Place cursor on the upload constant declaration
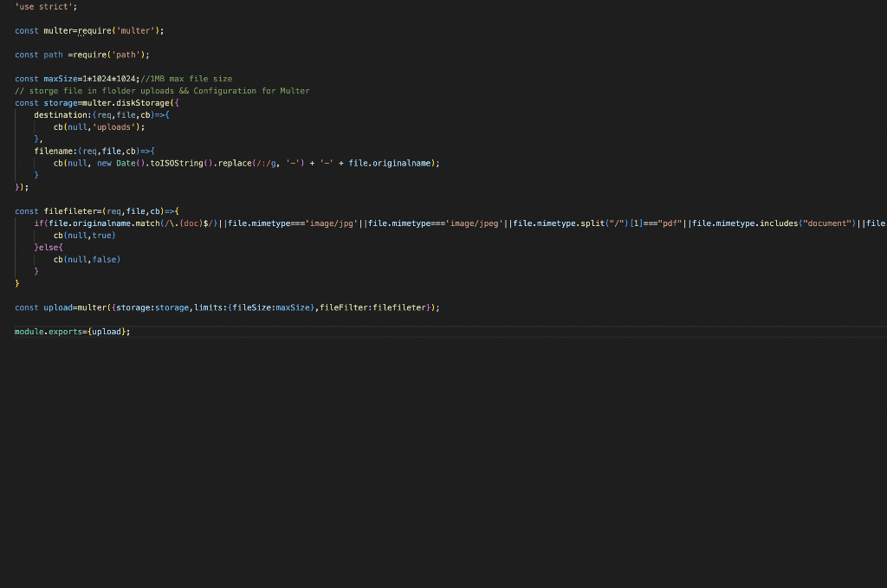Viewport: 887px width, 588px height. pos(52,307)
